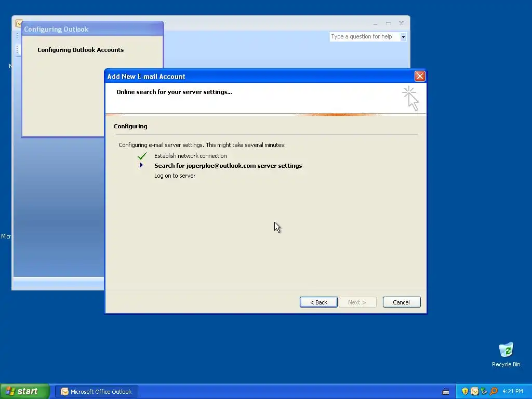Click the Outlook icon in the main window title bar

(18, 23)
